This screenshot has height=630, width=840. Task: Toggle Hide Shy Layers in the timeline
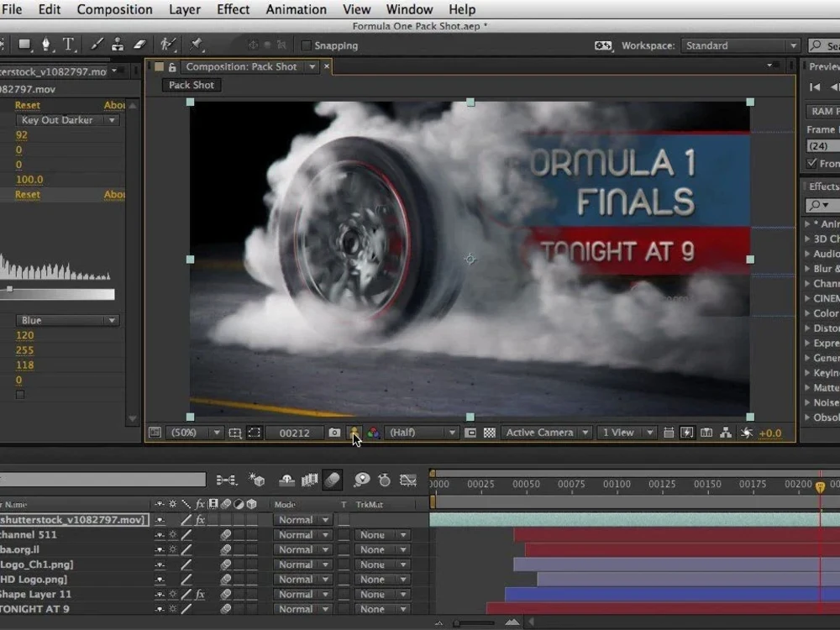tap(286, 480)
